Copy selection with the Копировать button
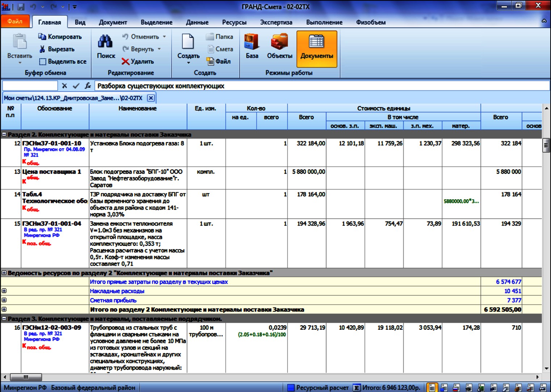The height and width of the screenshot is (392, 551). coord(60,37)
